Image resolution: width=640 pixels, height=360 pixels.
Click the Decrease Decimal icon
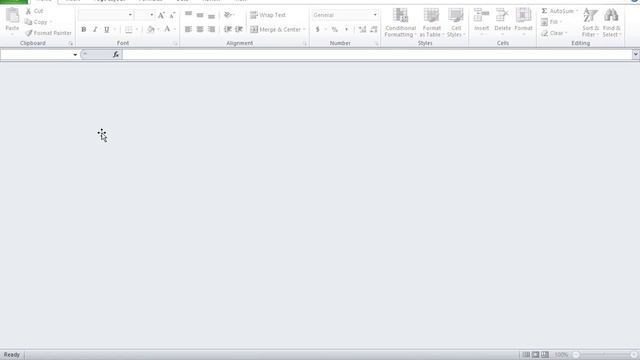pyautogui.click(x=373, y=29)
